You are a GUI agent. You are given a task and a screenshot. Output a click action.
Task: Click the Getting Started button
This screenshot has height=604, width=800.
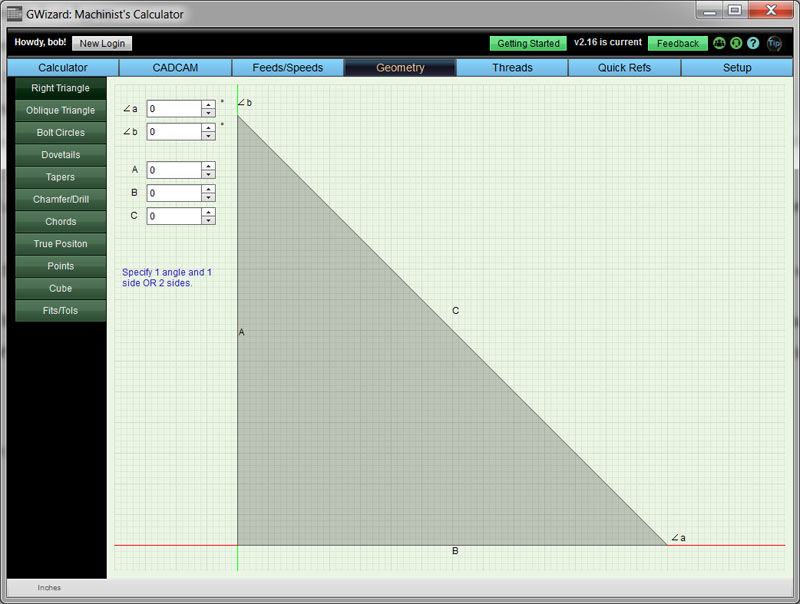(x=527, y=43)
